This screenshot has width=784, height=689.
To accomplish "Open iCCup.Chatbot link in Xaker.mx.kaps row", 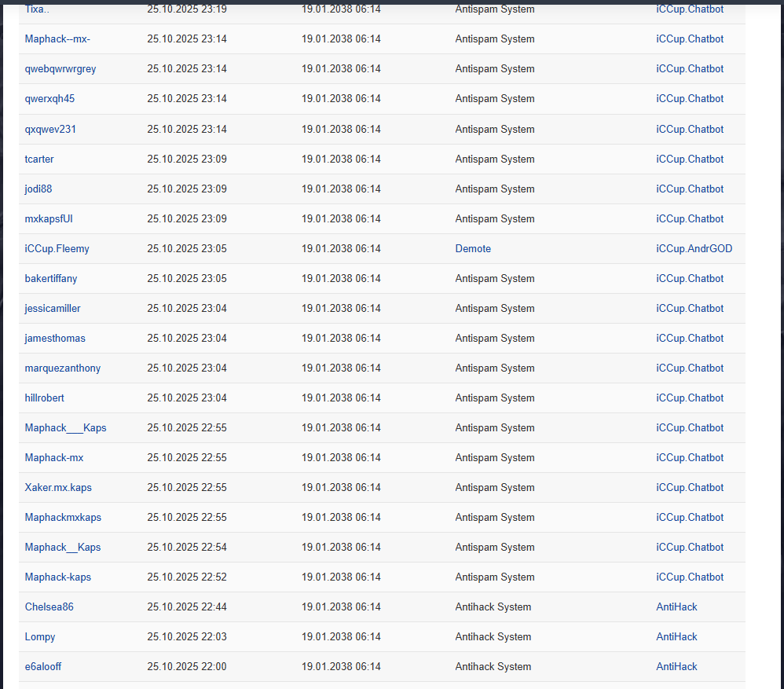I will coord(690,488).
